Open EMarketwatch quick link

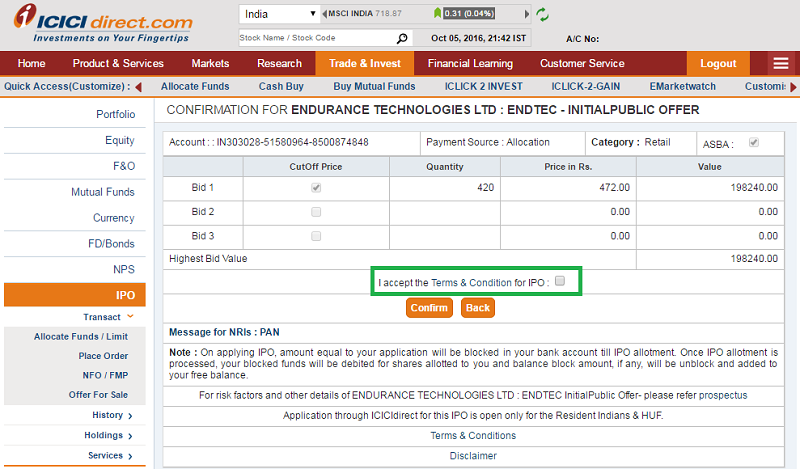[x=683, y=86]
